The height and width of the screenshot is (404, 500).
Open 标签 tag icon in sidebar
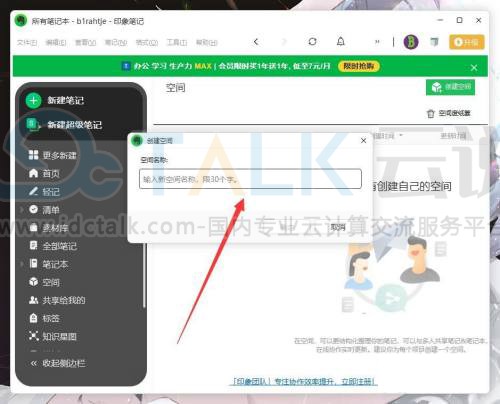click(x=33, y=318)
